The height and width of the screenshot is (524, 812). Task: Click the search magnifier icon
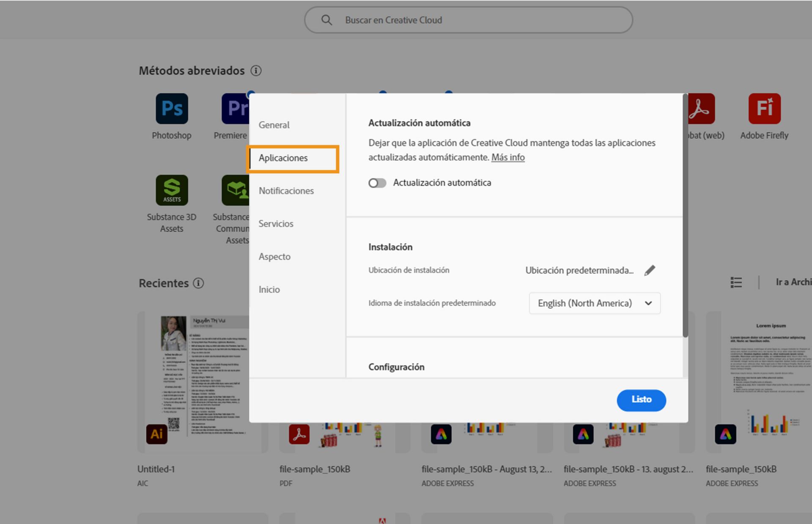pos(326,20)
